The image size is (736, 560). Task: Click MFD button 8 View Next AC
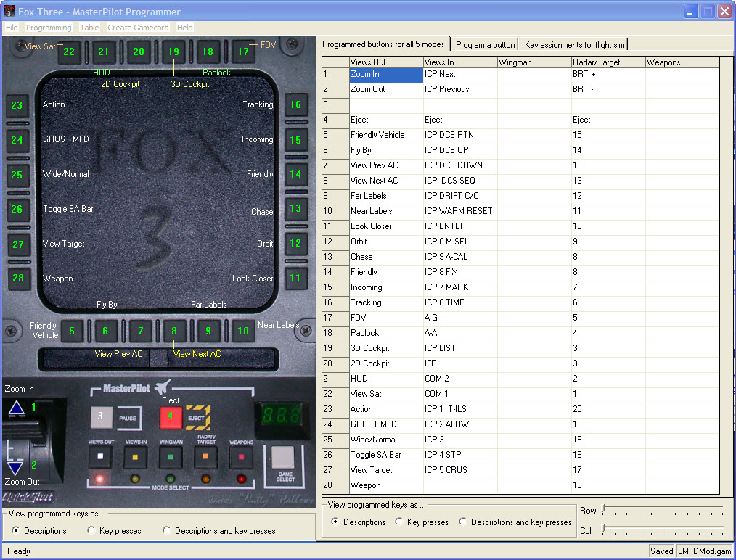(174, 331)
